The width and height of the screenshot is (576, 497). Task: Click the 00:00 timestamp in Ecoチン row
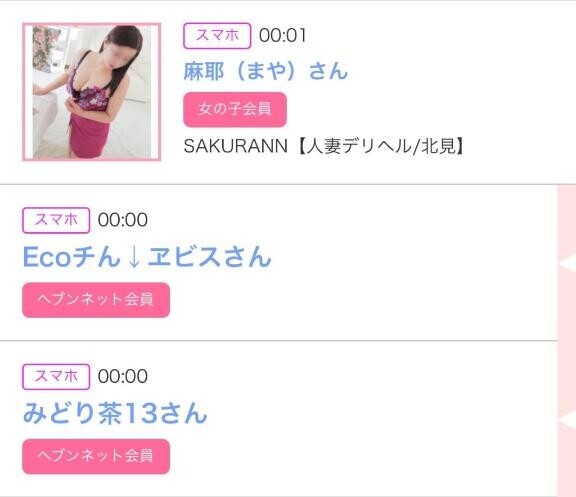pyautogui.click(x=123, y=220)
